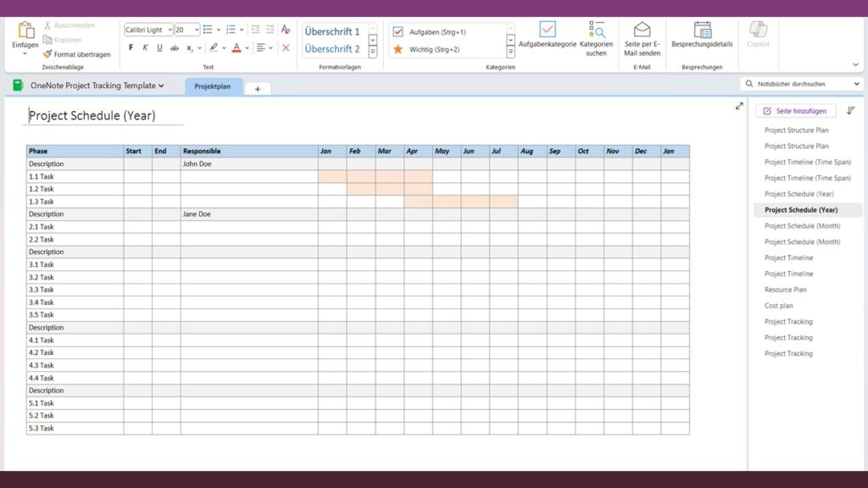Apply subscript formatting
Viewport: 868px width, 488px height.
tap(189, 48)
